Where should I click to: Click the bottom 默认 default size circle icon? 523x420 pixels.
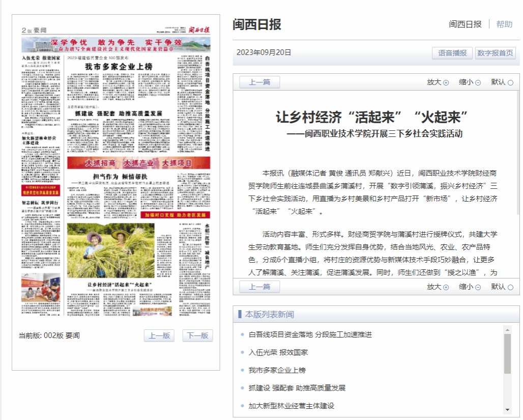pyautogui.click(x=510, y=287)
